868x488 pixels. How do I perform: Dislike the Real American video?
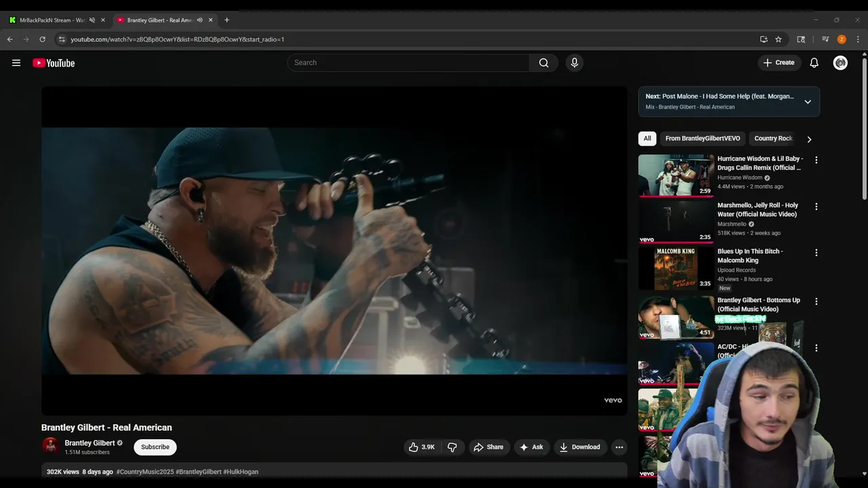click(x=452, y=447)
